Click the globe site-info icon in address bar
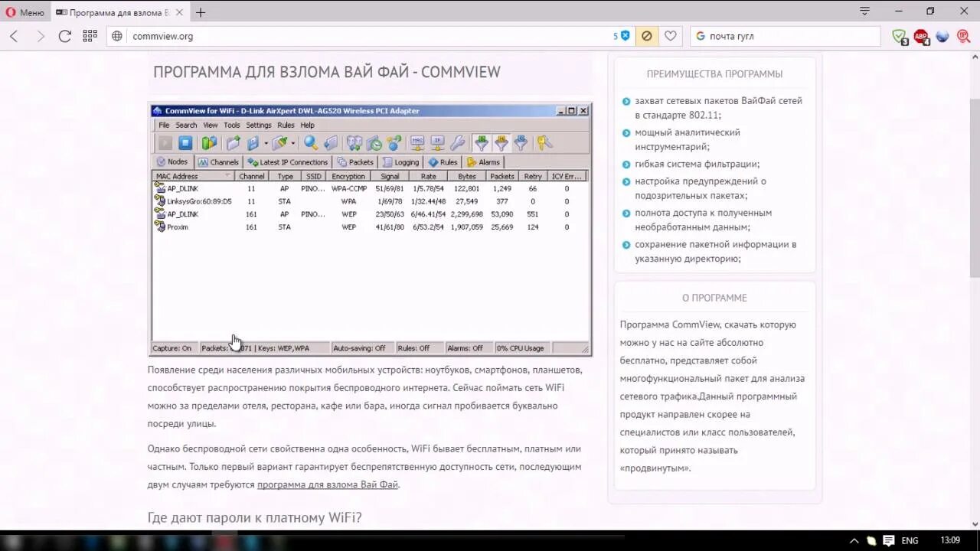 pyautogui.click(x=117, y=36)
